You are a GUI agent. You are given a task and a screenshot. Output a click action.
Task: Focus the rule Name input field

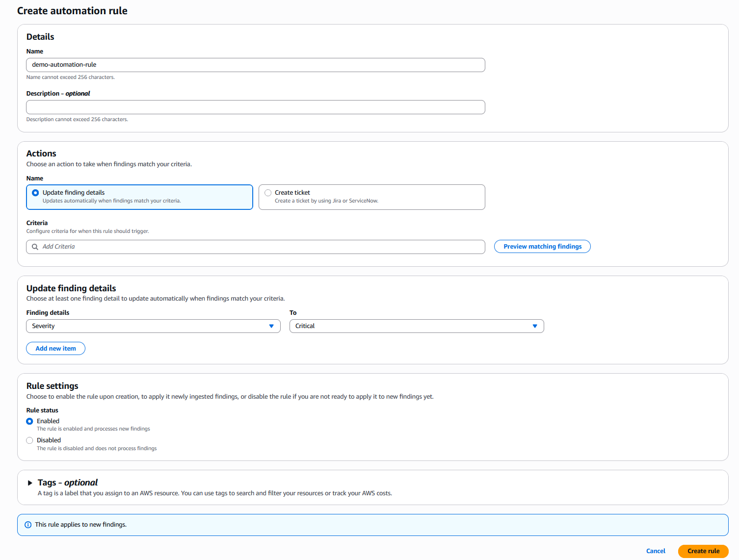256,65
